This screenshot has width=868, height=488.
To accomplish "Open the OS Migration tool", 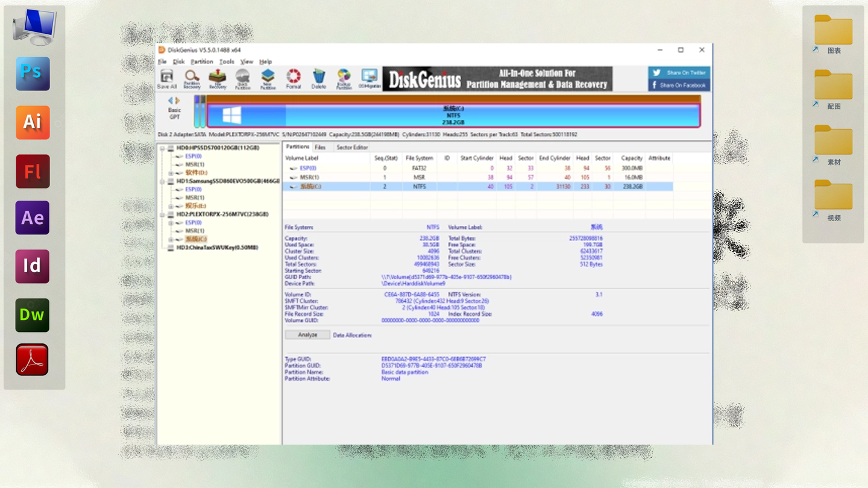I will [370, 79].
